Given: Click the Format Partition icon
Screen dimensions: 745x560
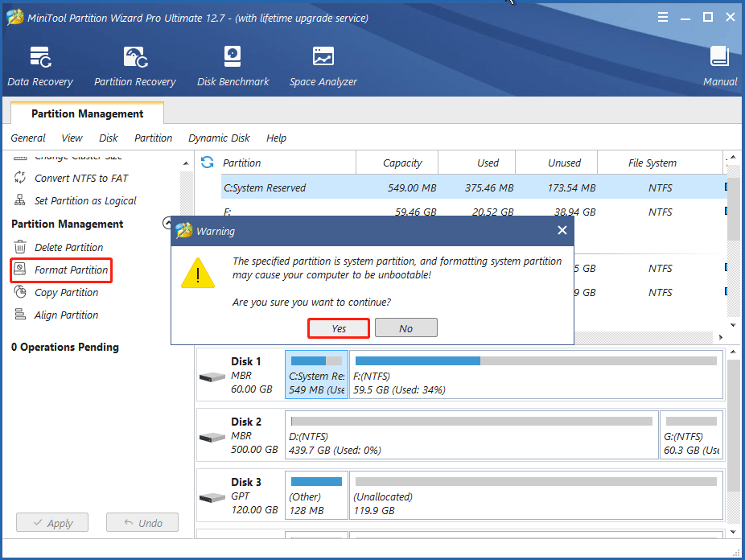Looking at the screenshot, I should (20, 270).
